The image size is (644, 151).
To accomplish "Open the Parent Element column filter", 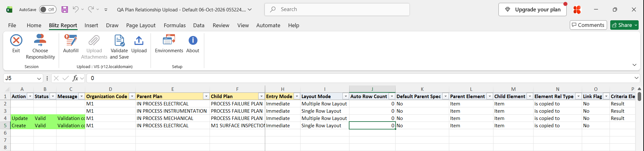I will (490, 96).
